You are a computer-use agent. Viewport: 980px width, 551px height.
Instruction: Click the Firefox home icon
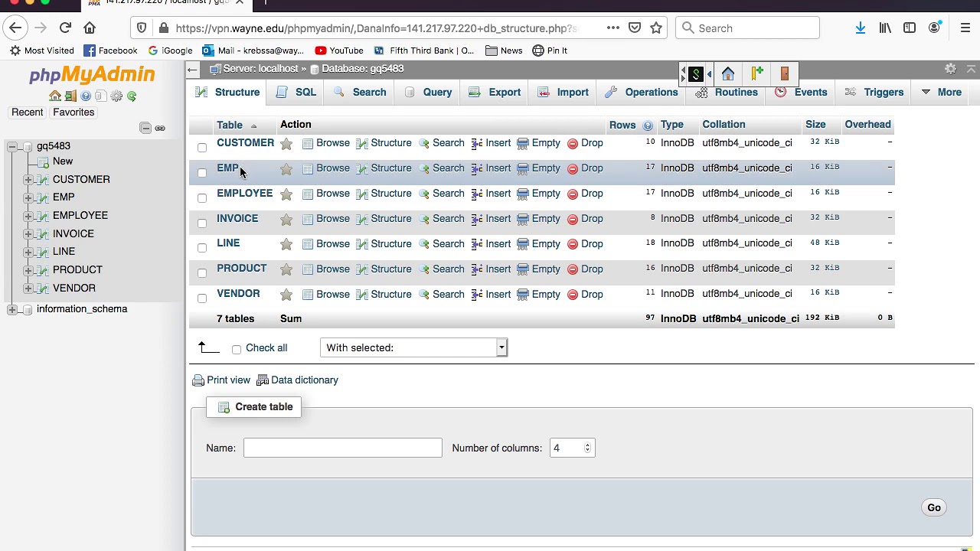pyautogui.click(x=90, y=28)
